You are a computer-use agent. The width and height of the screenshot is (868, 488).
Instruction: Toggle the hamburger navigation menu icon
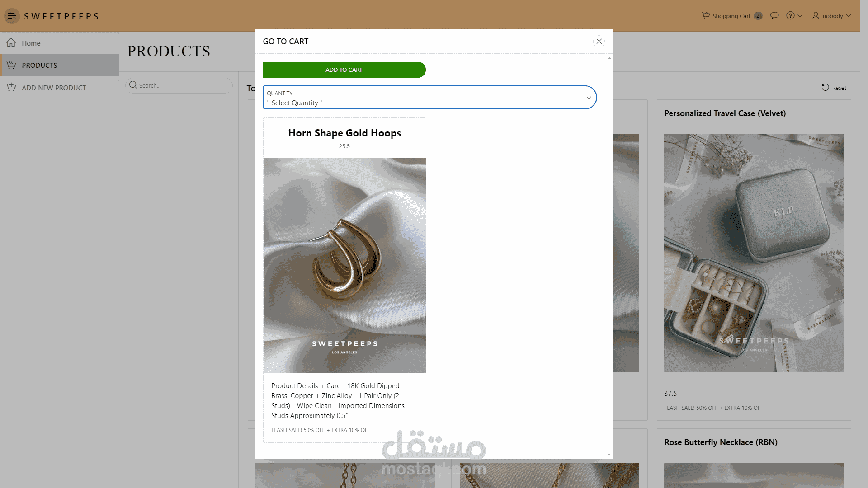coord(12,16)
